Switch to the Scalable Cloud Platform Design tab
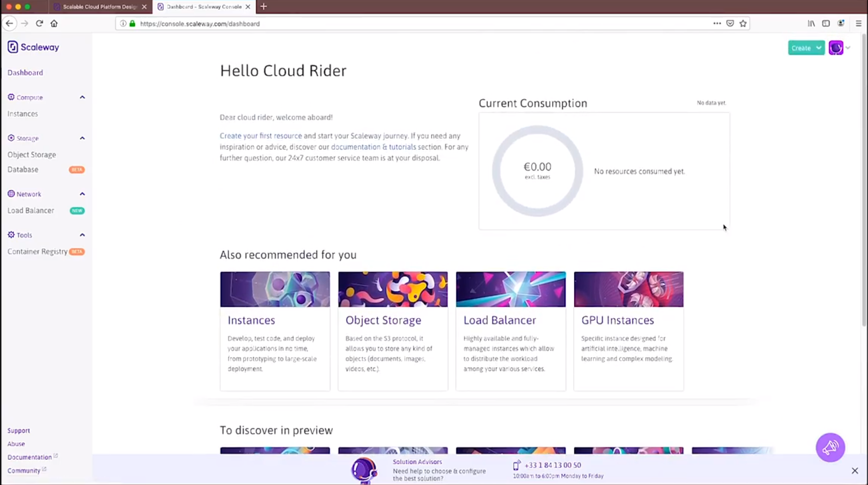This screenshot has height=485, width=868. pyautogui.click(x=100, y=7)
